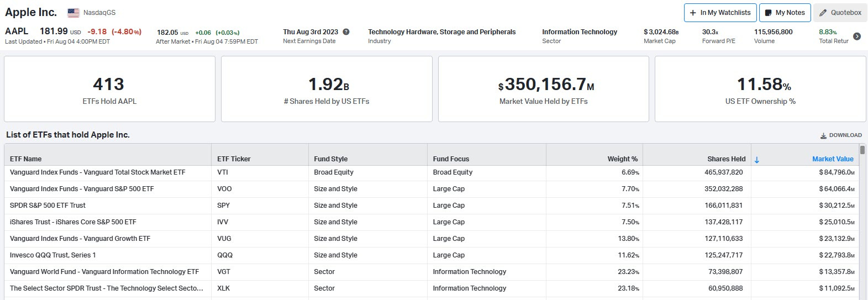Sort by the Market Value column header
Image resolution: width=868 pixels, height=300 pixels.
tap(833, 159)
